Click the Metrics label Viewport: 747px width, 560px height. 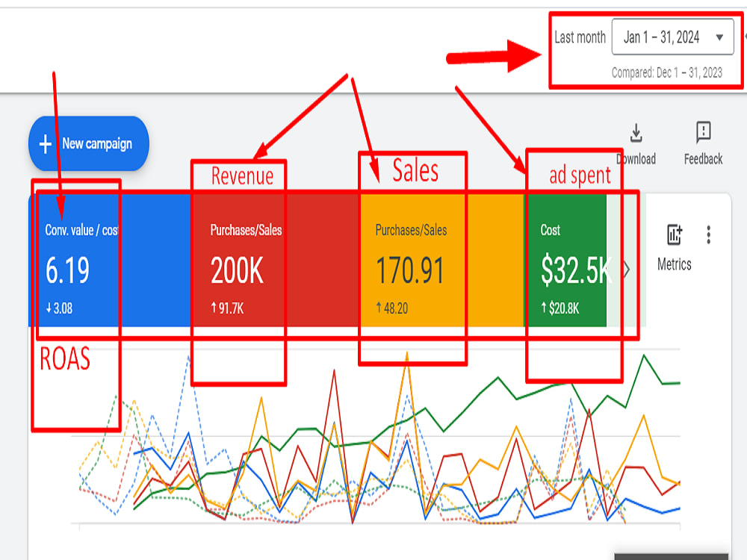(x=674, y=264)
